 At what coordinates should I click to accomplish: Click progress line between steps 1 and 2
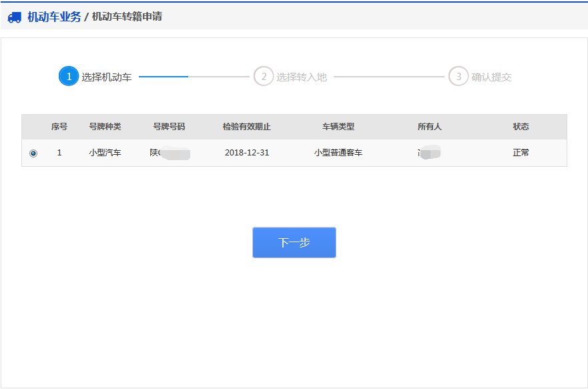194,77
